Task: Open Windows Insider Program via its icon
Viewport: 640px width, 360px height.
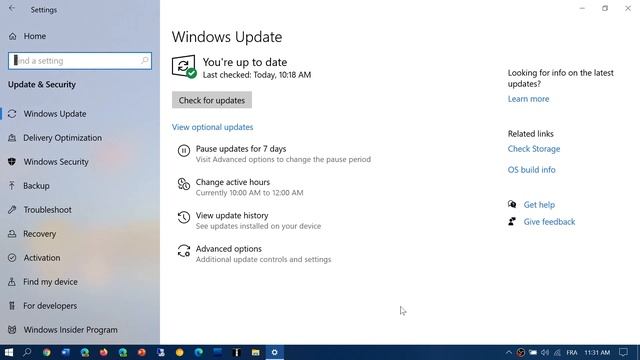Action: point(12,329)
